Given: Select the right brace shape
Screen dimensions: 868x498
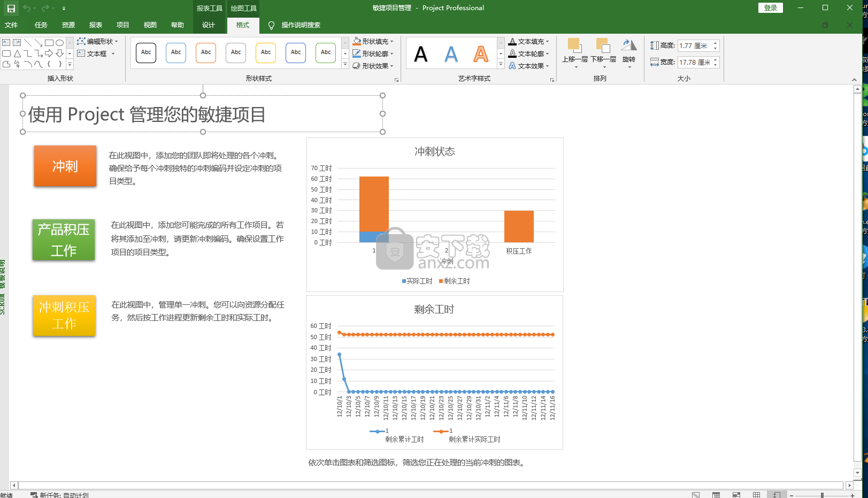Looking at the screenshot, I should pyautogui.click(x=60, y=64).
